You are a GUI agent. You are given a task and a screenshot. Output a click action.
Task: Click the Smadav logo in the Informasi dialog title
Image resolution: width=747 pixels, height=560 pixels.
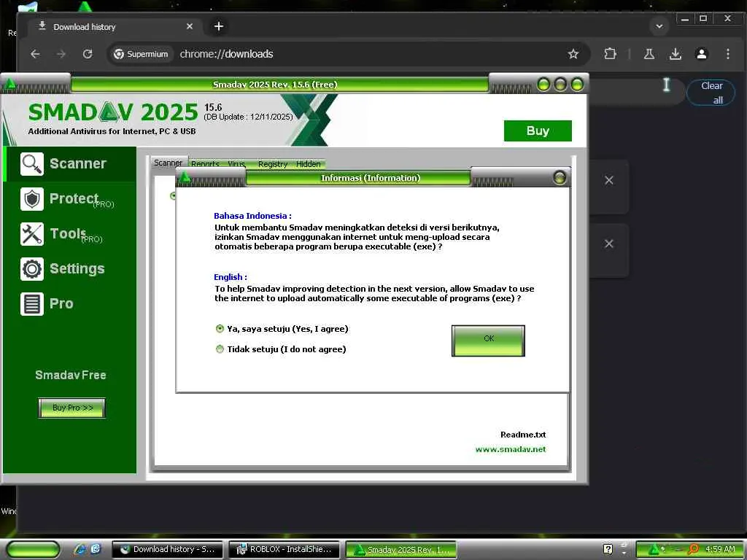pyautogui.click(x=185, y=178)
